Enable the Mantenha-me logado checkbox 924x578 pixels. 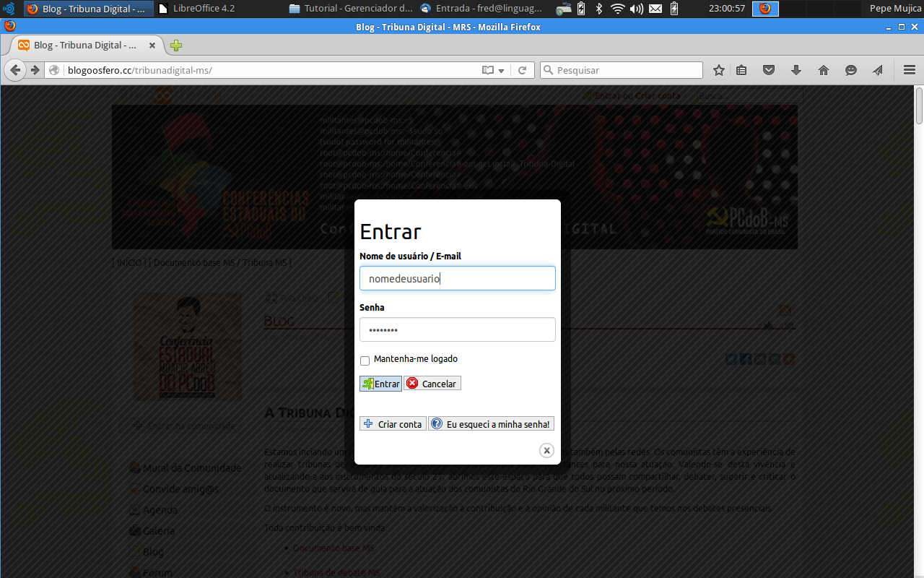click(365, 361)
